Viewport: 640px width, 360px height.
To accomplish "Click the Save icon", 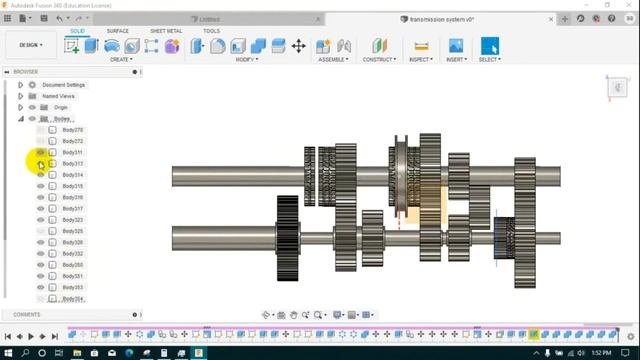I will [x=44, y=18].
